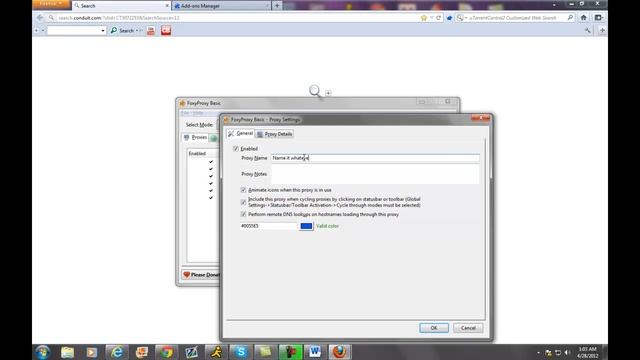Click the volume speaker tray icon

(568, 352)
